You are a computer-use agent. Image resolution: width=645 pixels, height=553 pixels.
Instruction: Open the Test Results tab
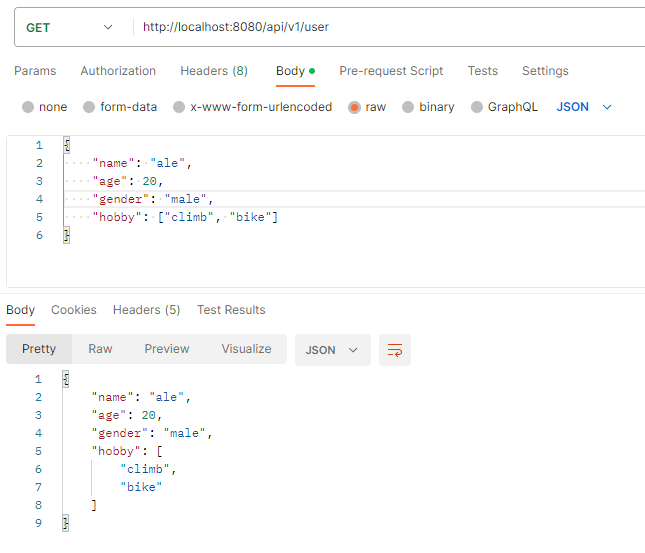[x=231, y=310]
